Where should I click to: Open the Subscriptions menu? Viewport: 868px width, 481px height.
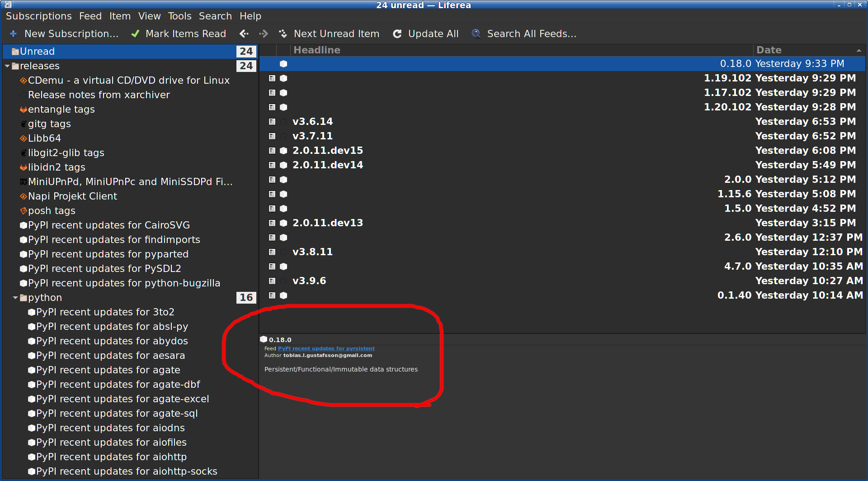(x=39, y=16)
